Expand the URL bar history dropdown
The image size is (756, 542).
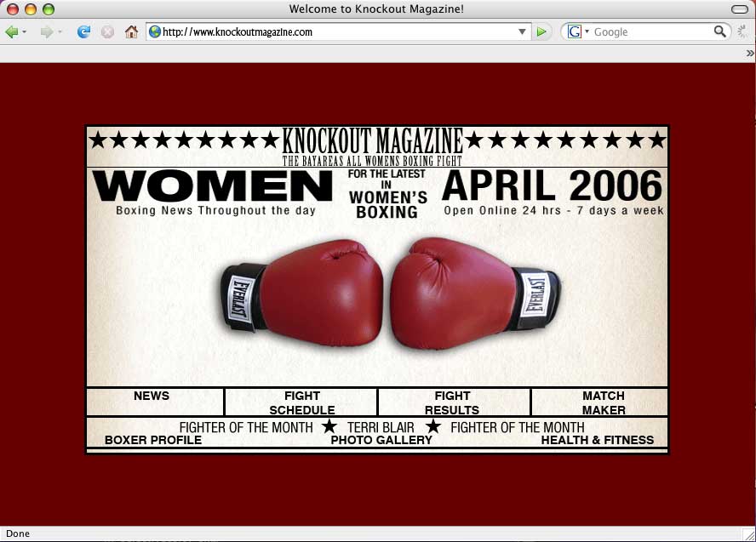coord(523,31)
